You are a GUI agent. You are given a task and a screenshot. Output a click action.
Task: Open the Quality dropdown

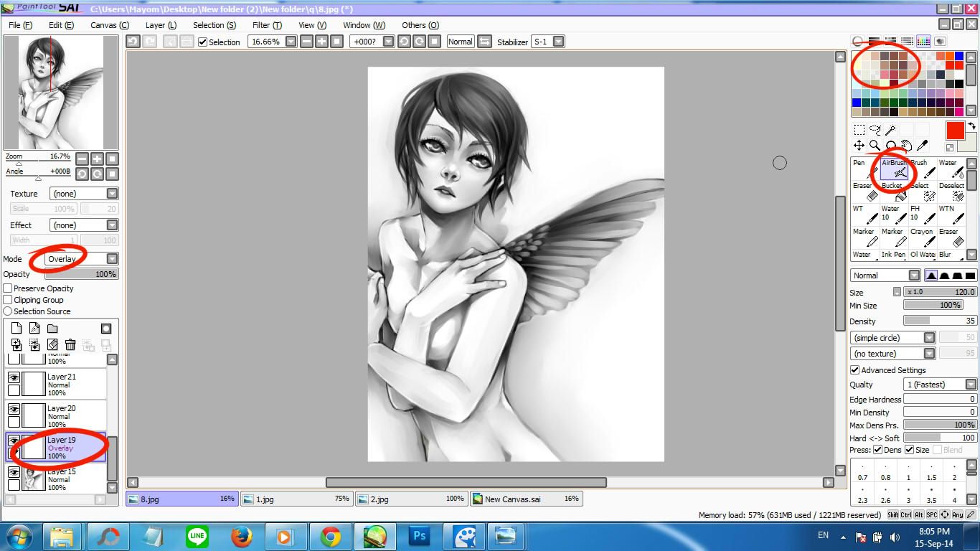click(x=940, y=385)
